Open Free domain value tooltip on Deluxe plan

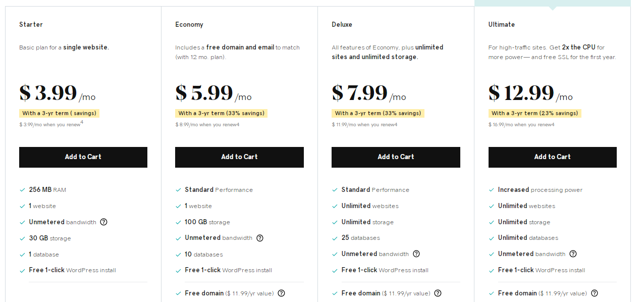click(x=438, y=293)
